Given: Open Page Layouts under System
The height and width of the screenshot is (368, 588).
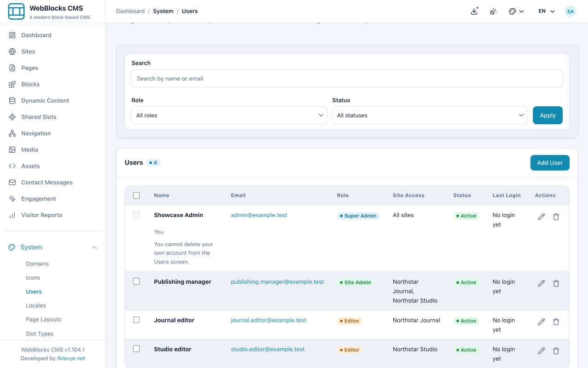Looking at the screenshot, I should 44,320.
